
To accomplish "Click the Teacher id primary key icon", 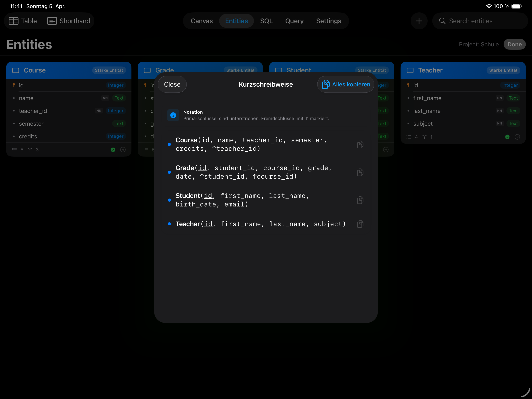I will coord(408,85).
